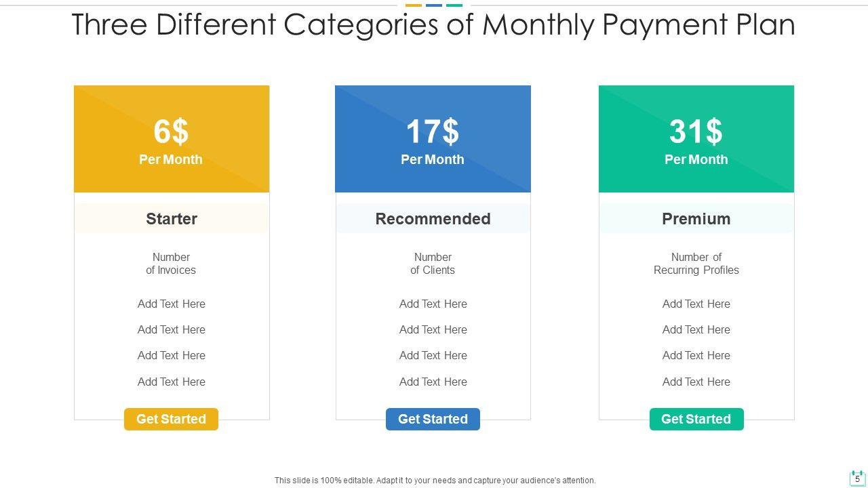Click the green Get Started button
Image resolution: width=868 pixels, height=488 pixels.
(x=696, y=419)
